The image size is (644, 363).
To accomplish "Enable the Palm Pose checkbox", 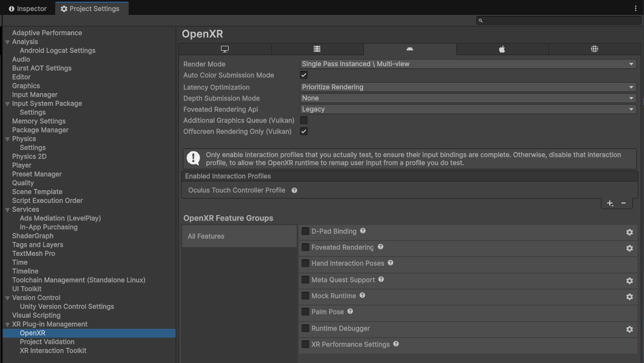I will pyautogui.click(x=305, y=312).
